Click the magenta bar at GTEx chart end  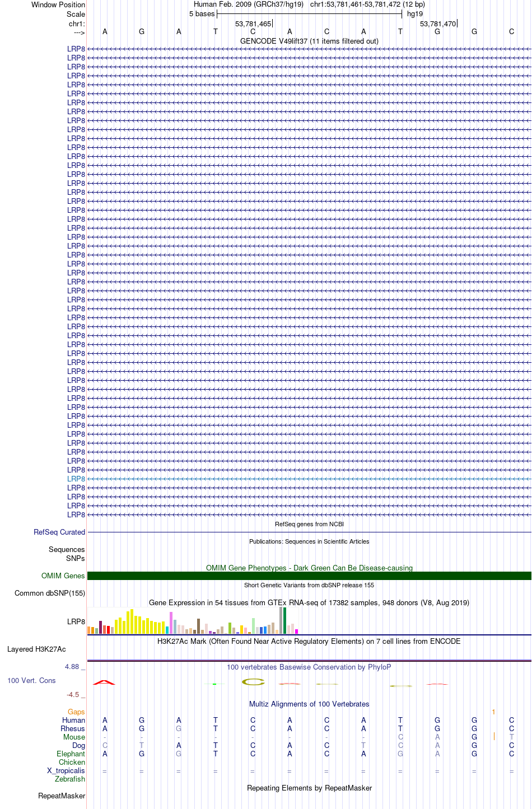tap(297, 632)
